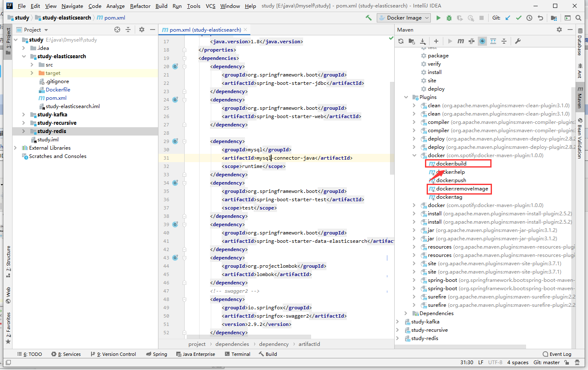Collapse the Plugins node in Maven panel
The height and width of the screenshot is (370, 588).
(x=406, y=97)
